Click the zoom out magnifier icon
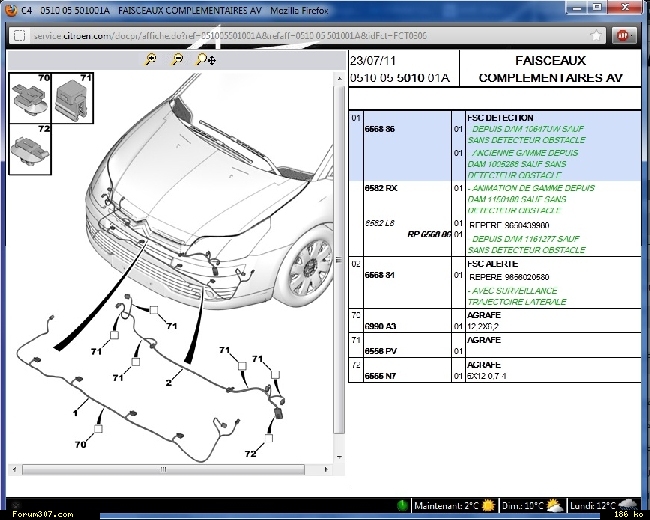 [x=177, y=60]
